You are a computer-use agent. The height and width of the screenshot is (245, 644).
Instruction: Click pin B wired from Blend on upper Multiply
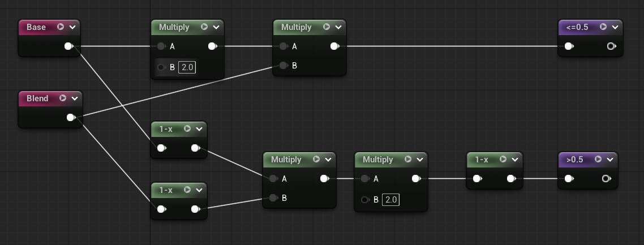pyautogui.click(x=284, y=66)
